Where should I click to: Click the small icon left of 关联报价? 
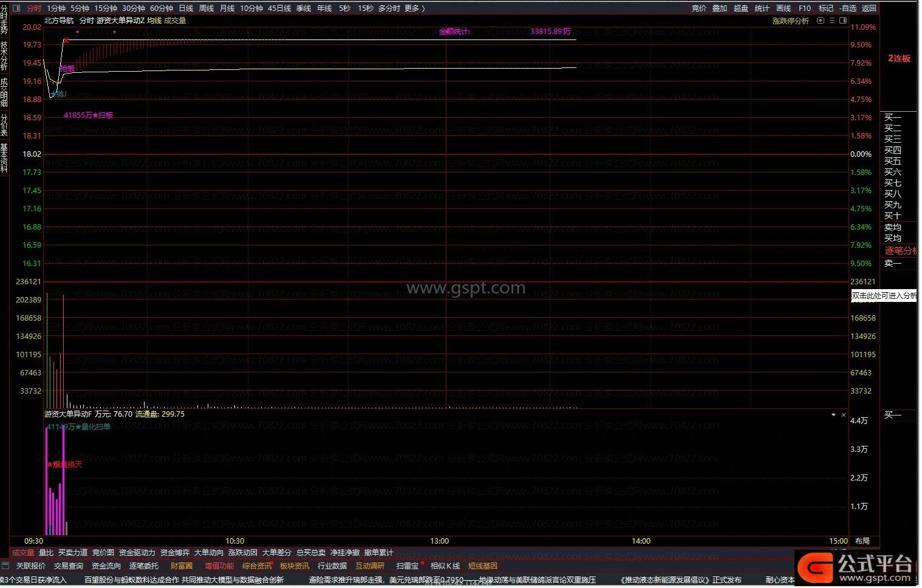[5, 566]
